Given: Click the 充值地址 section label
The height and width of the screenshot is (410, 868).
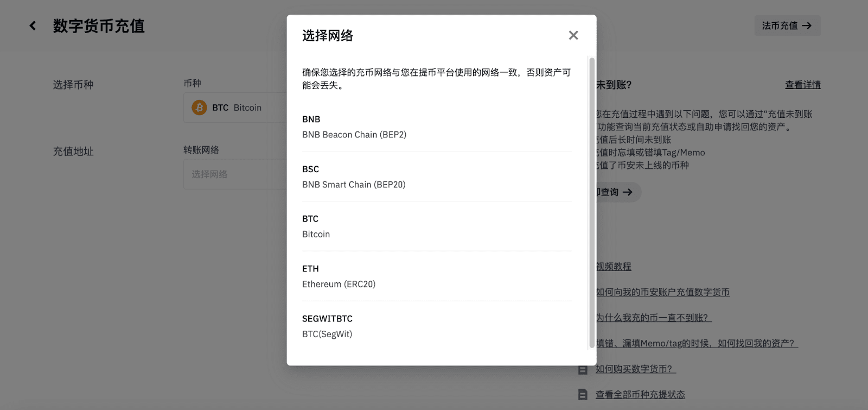Looking at the screenshot, I should click(73, 152).
